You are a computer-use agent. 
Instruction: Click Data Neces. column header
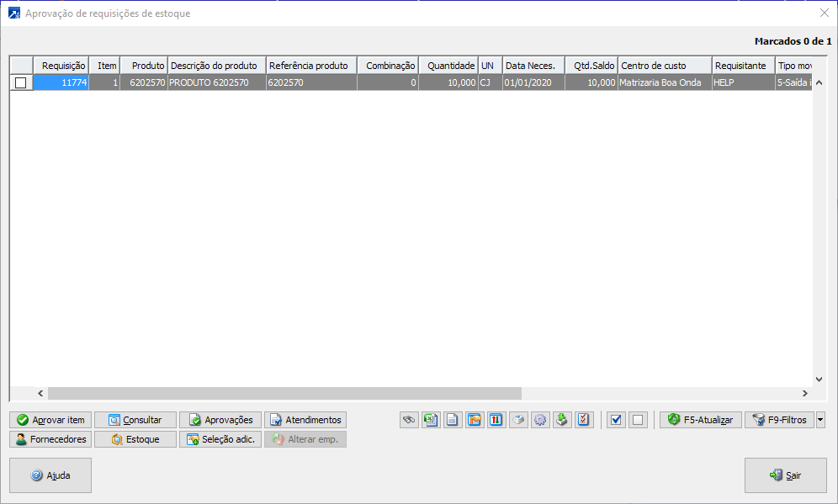click(533, 66)
